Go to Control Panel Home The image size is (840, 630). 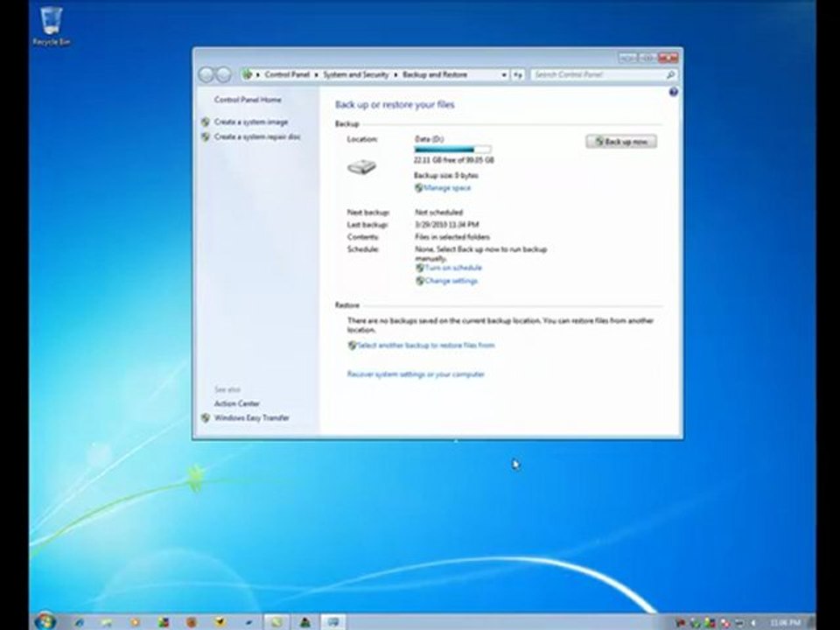pyautogui.click(x=248, y=100)
